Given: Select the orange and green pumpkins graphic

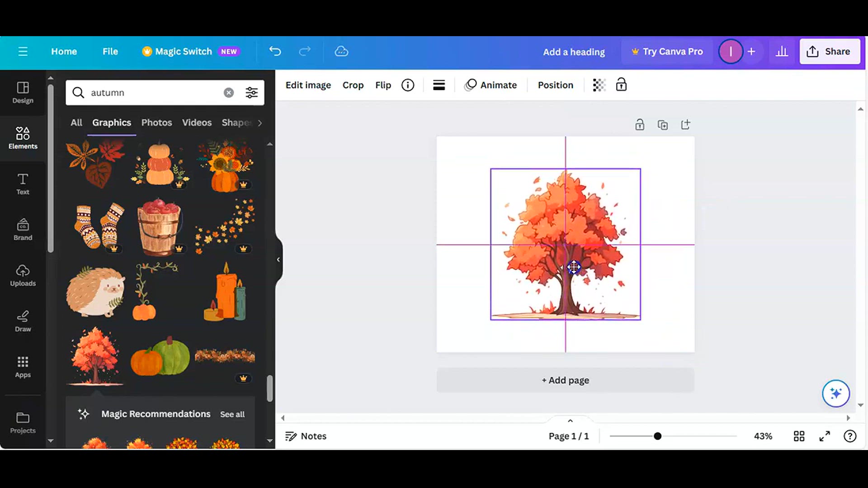Looking at the screenshot, I should 160,356.
